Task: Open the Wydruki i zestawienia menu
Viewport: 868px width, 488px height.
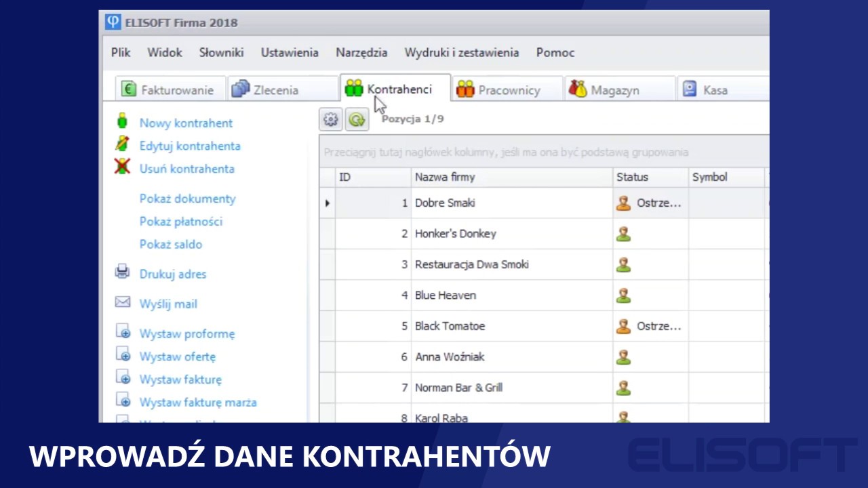Action: click(x=462, y=52)
